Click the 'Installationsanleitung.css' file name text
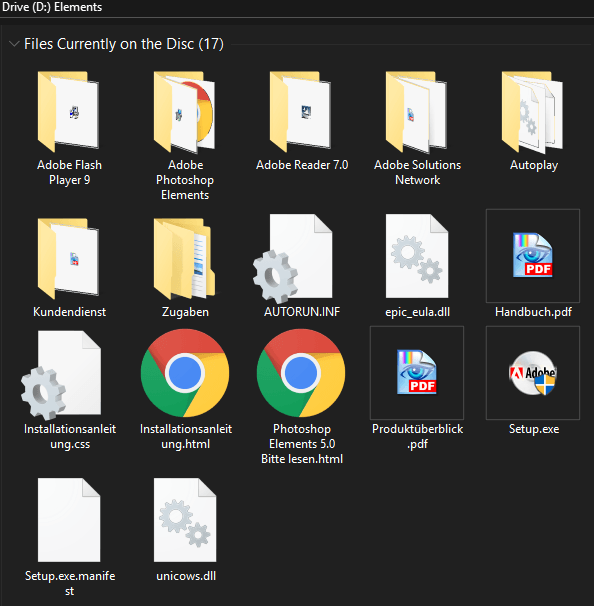The image size is (594, 606). click(x=70, y=436)
